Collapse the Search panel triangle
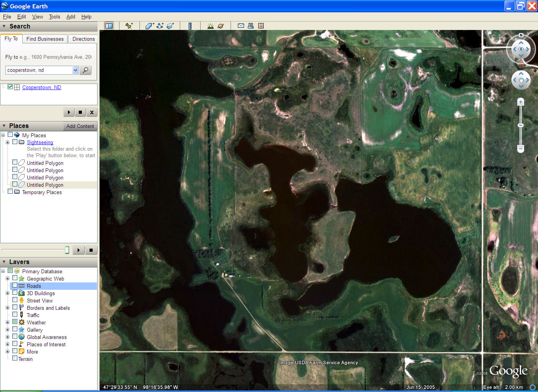Screen dimensions: 538x392 tap(4, 26)
